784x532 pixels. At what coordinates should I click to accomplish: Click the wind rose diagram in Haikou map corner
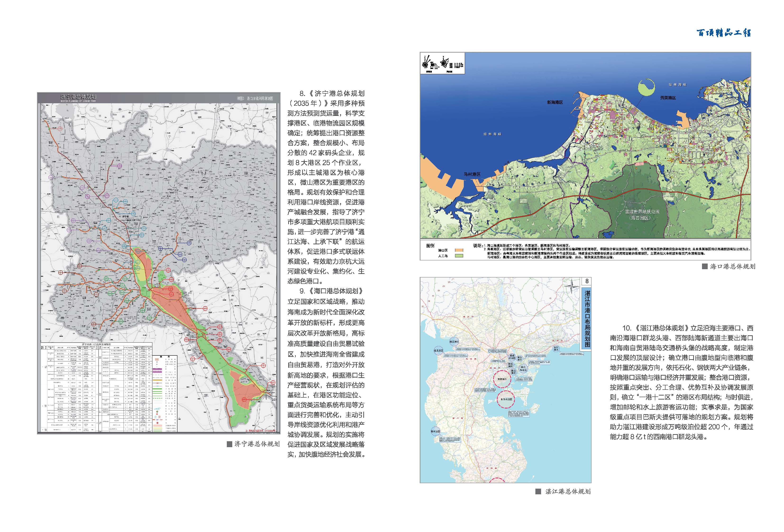(442, 63)
